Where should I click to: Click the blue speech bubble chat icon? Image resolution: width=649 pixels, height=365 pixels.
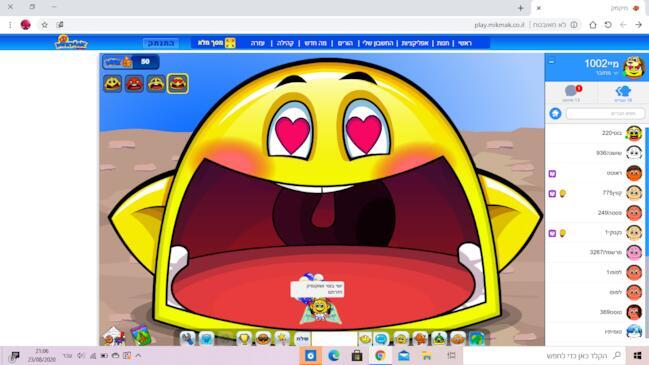coord(381,339)
